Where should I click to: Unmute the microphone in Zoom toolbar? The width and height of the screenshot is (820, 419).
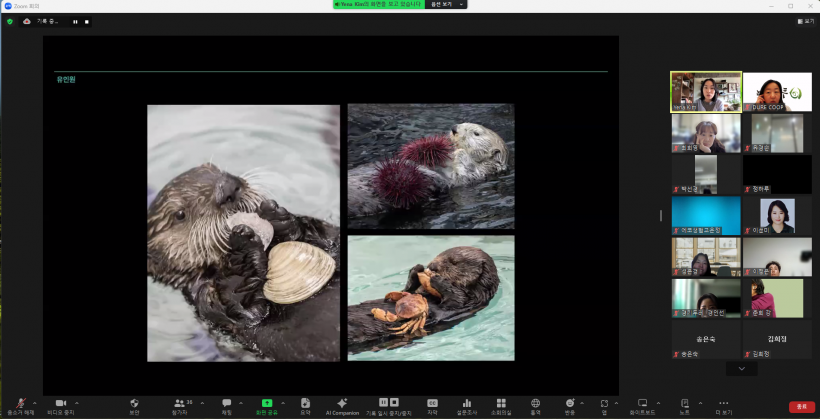coord(20,403)
